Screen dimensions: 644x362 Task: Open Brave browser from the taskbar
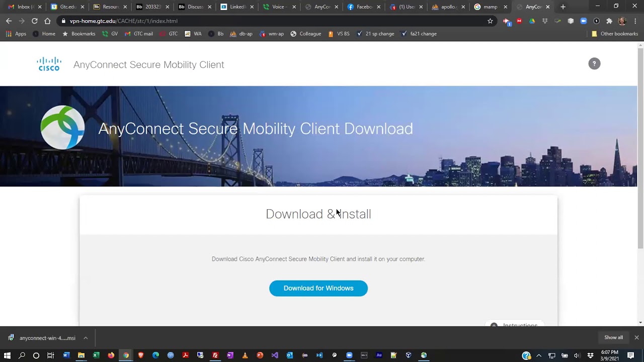tap(141, 355)
